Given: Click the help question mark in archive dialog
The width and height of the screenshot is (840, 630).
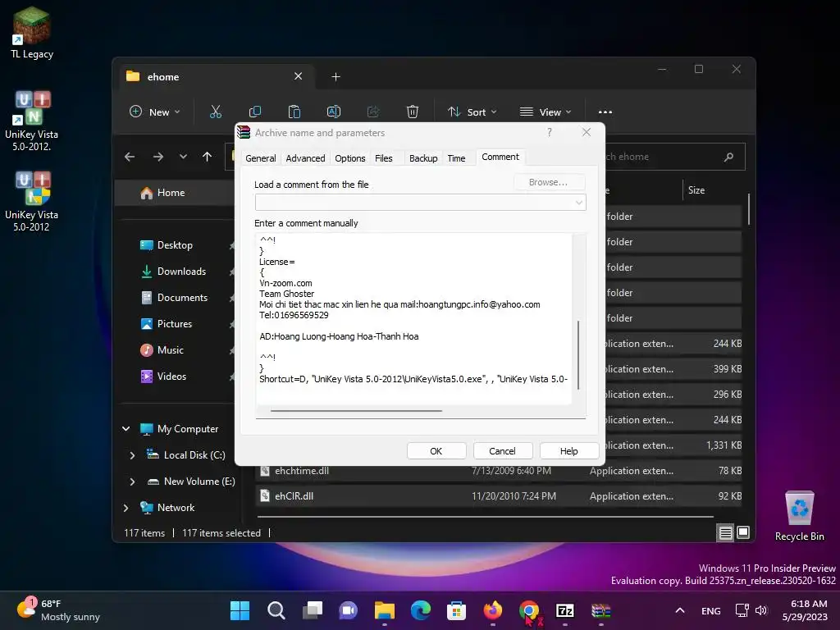Looking at the screenshot, I should (x=549, y=132).
